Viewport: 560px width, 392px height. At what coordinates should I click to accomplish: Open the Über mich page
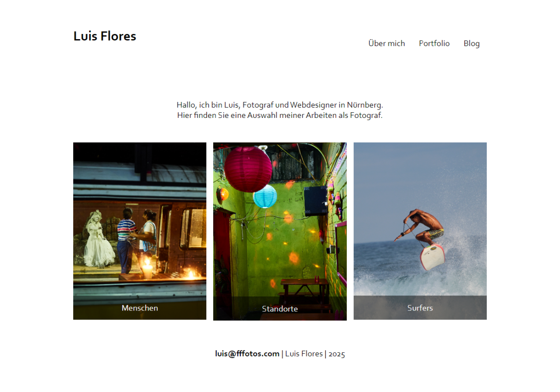(x=386, y=43)
